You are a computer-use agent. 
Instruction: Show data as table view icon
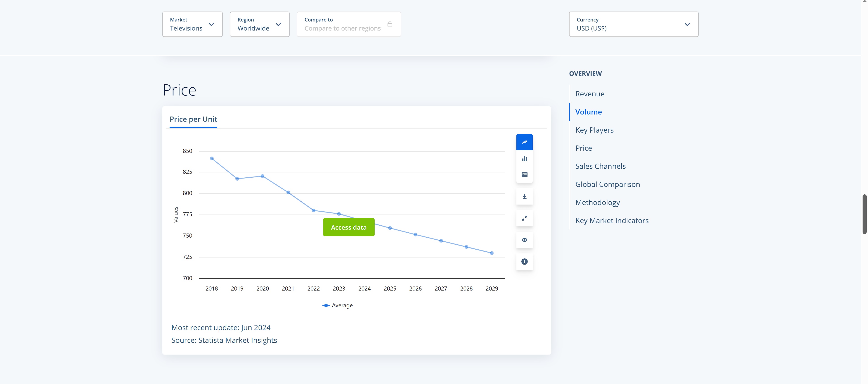pos(524,175)
